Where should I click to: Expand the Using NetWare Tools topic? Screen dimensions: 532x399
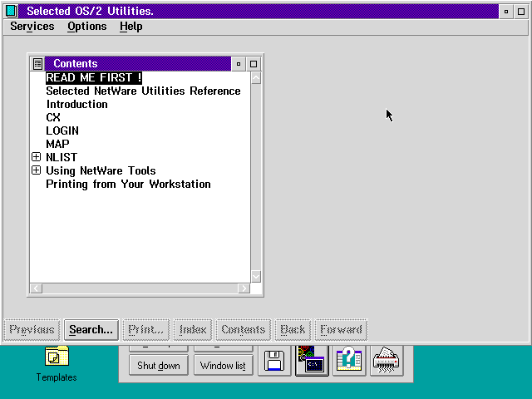point(36,170)
